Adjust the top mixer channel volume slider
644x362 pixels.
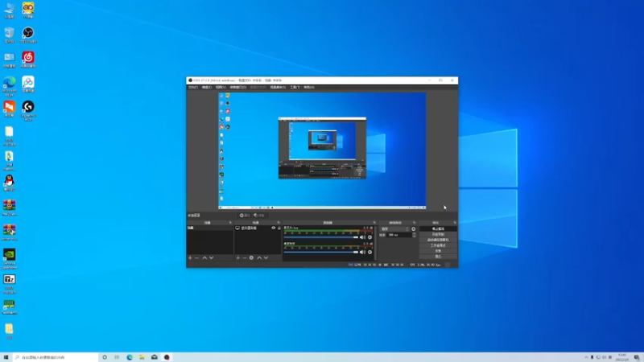[x=321, y=237]
